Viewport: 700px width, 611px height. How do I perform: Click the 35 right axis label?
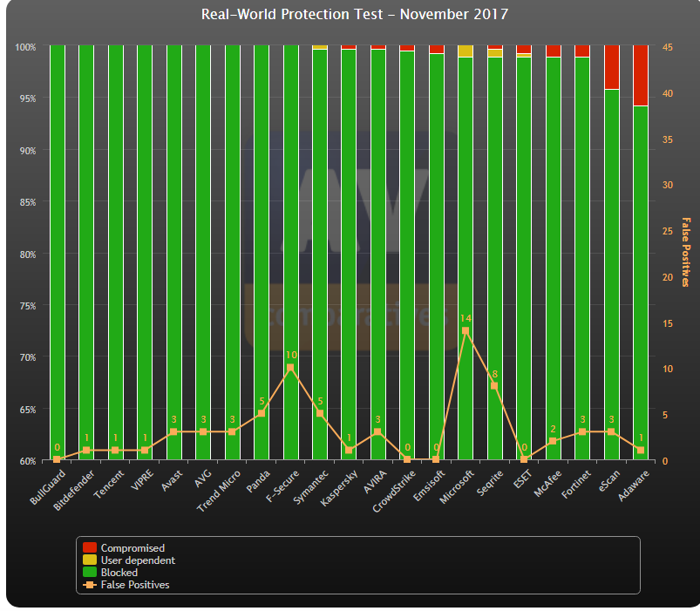[x=668, y=139]
